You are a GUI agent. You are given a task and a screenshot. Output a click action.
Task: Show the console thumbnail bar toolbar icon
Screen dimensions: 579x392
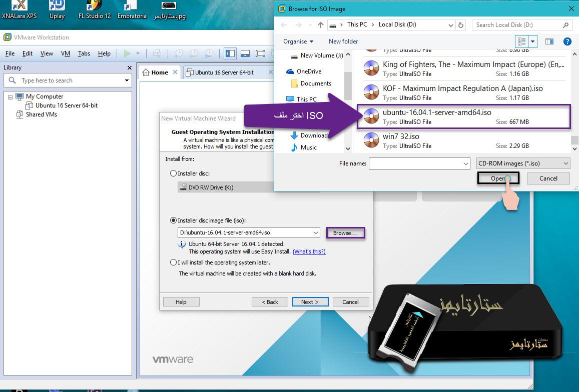[x=245, y=53]
